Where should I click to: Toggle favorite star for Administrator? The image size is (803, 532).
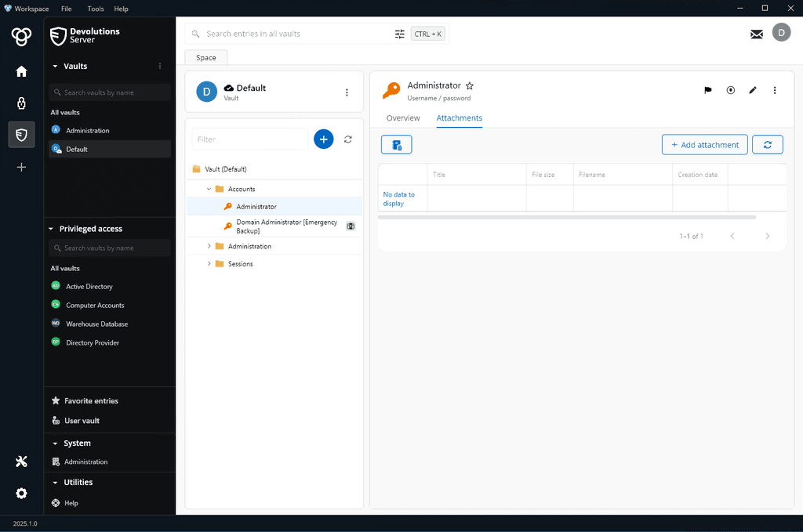click(470, 85)
